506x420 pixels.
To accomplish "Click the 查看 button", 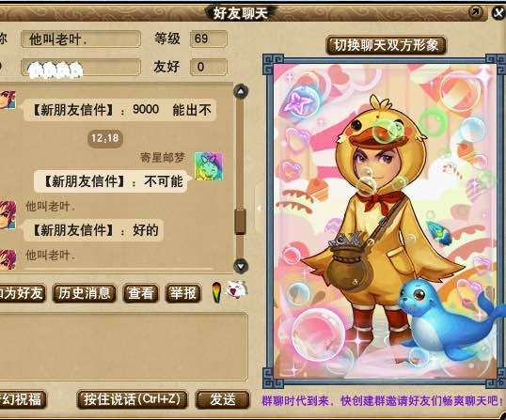I will pos(140,293).
